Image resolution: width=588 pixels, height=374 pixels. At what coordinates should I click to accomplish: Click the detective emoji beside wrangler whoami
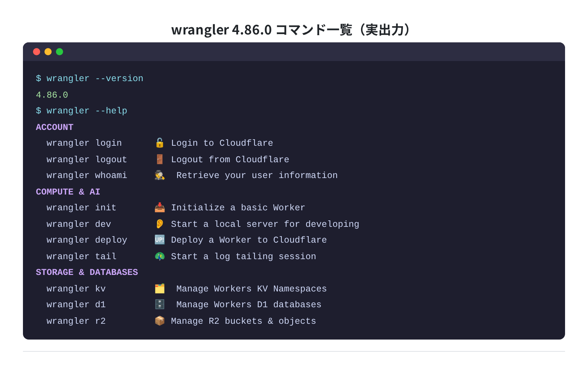[160, 175]
